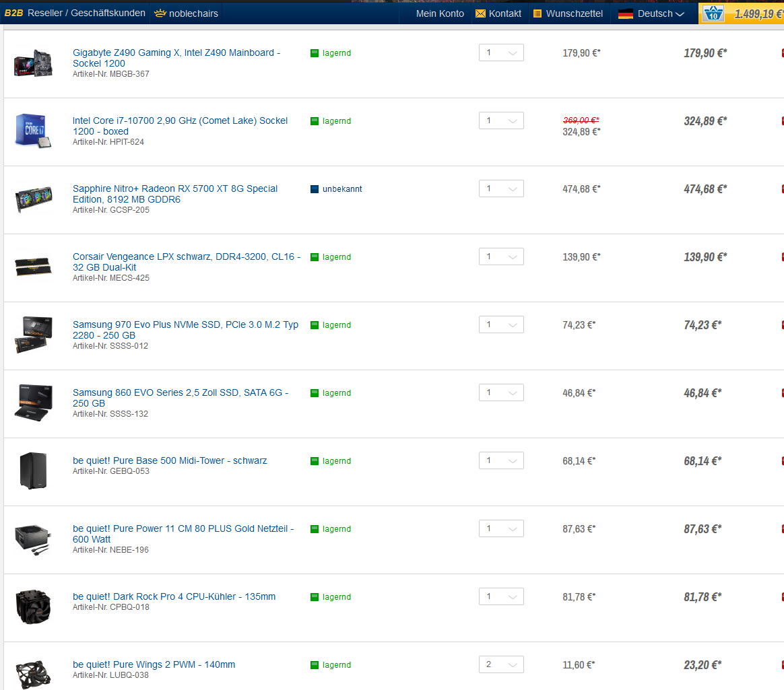Click the Corsair RAM thumbnail
The image size is (784, 690).
coord(33,267)
